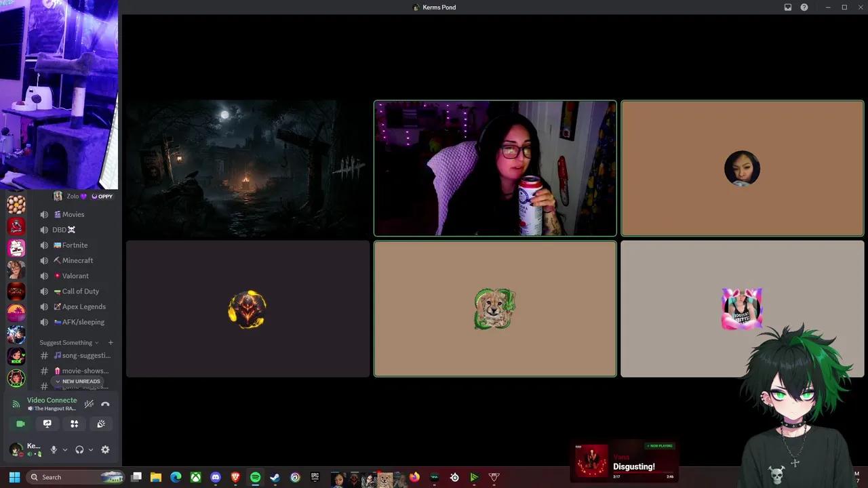868x488 pixels.
Task: Deafen with the headphones button
Action: tap(79, 449)
